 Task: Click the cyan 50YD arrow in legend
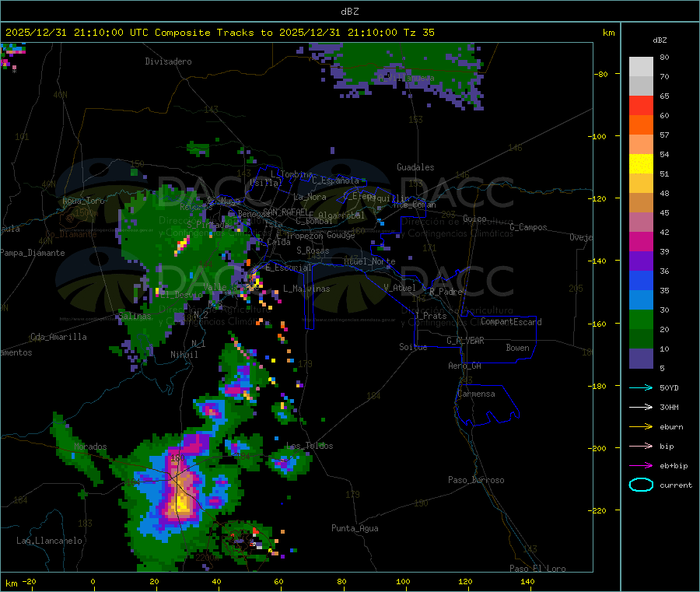click(x=641, y=387)
